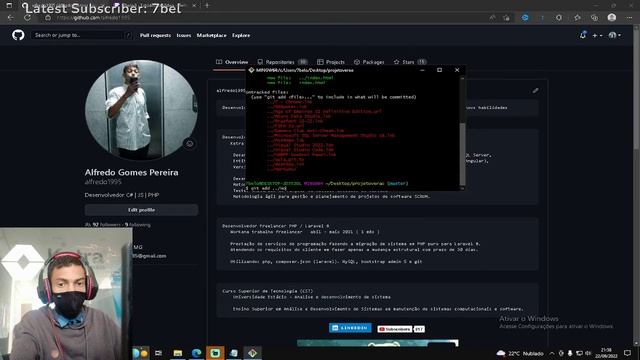Open the GitHub user avatar menu
This screenshot has width=640, height=360.
[615, 36]
